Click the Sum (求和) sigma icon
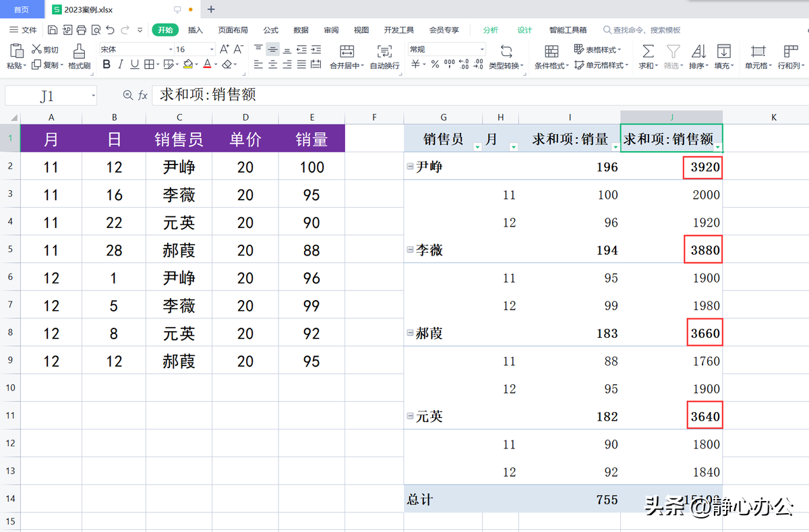Viewport: 809px width, 532px height. 647,51
